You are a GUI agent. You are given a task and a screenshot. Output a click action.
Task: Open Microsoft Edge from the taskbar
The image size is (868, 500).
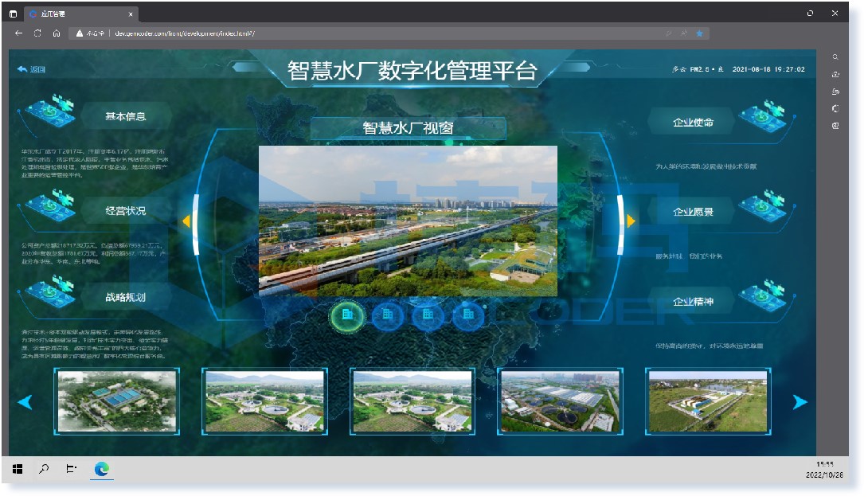pos(101,469)
